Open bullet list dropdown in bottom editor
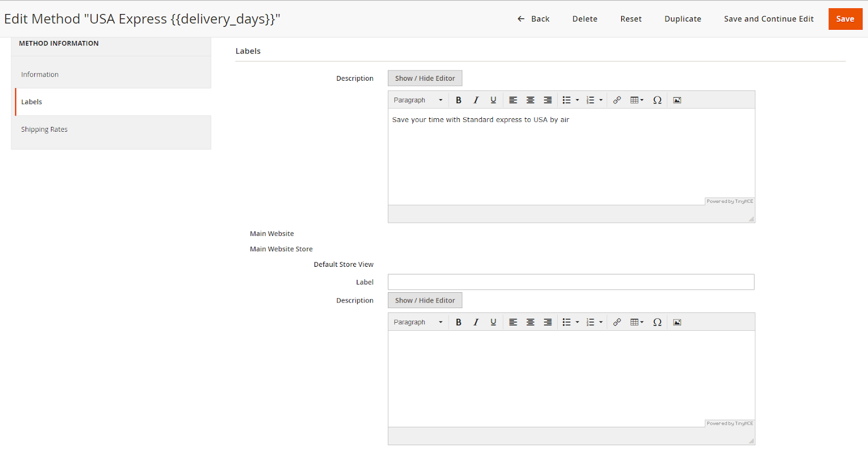 click(577, 322)
